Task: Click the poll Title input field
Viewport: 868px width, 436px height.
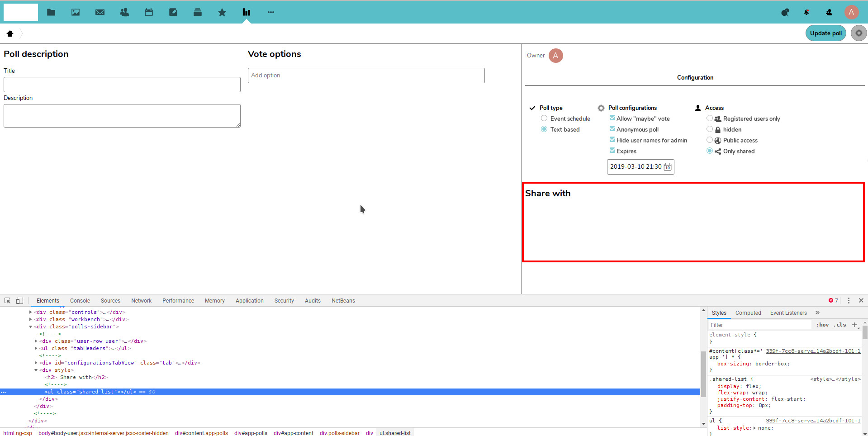Action: 122,85
